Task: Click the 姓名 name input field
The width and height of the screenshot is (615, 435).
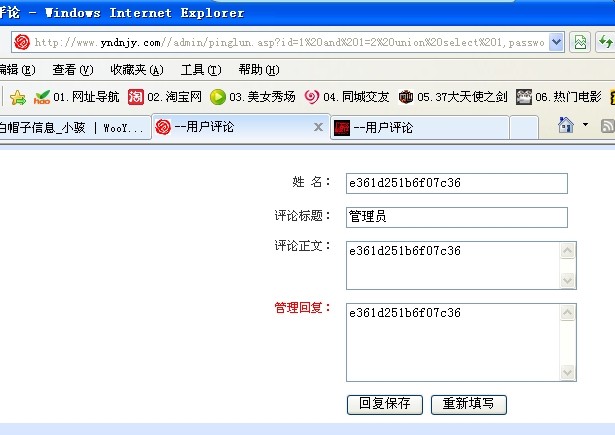Action: pyautogui.click(x=457, y=184)
